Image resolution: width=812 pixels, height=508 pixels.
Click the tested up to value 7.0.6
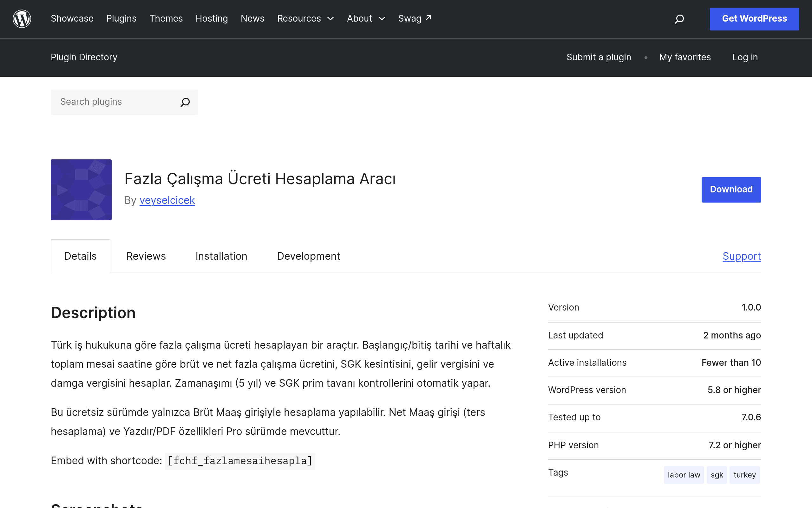click(751, 417)
